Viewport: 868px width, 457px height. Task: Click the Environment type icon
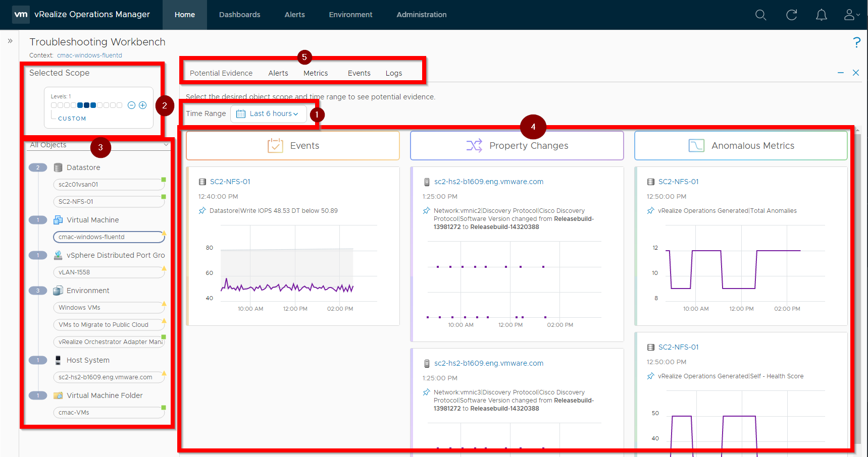click(58, 291)
